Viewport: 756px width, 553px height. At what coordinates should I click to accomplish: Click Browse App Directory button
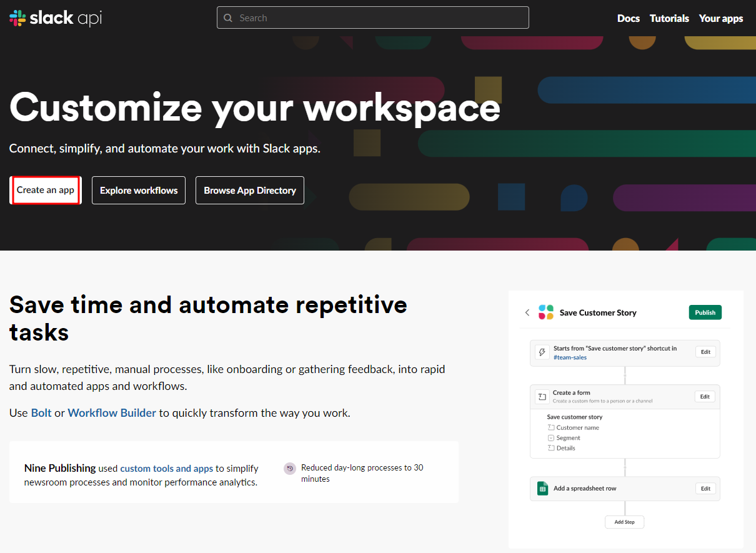click(250, 190)
